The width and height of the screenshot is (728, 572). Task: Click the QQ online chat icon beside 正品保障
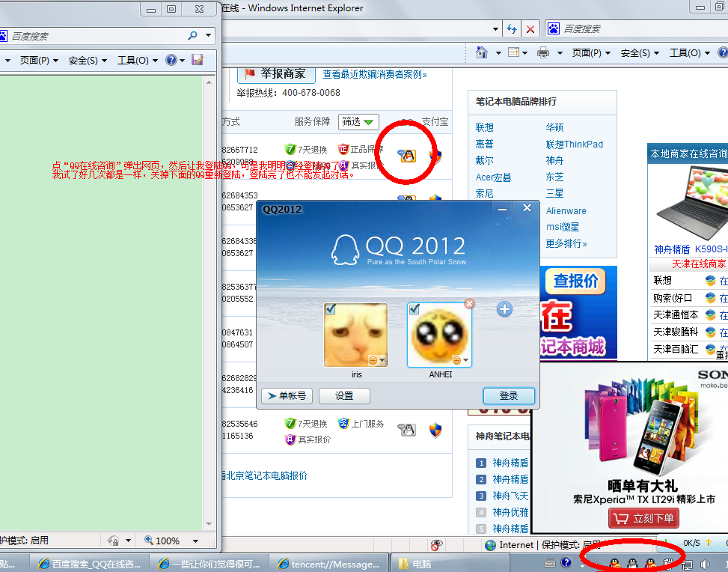(x=407, y=156)
